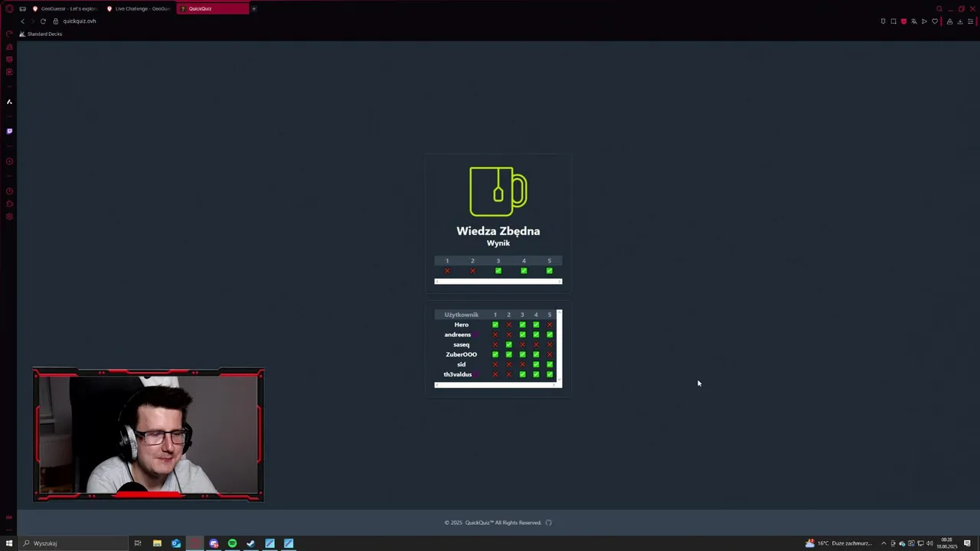Open the Standard Decks bookmark
Screen dimensions: 980x551
pyautogui.click(x=41, y=34)
